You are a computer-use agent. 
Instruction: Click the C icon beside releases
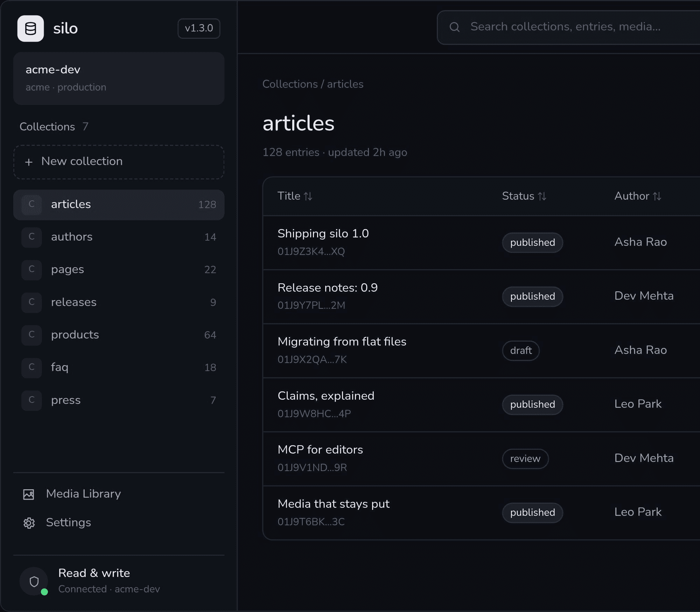click(31, 302)
